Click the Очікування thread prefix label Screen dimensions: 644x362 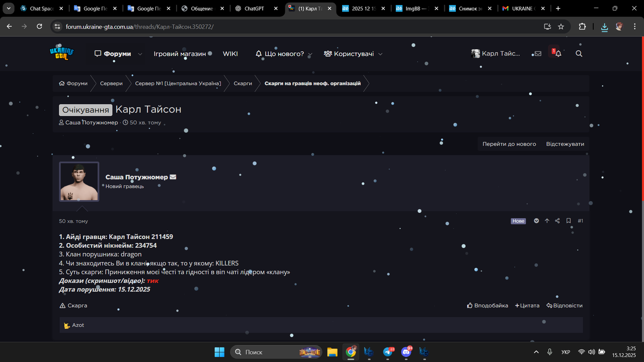point(86,110)
